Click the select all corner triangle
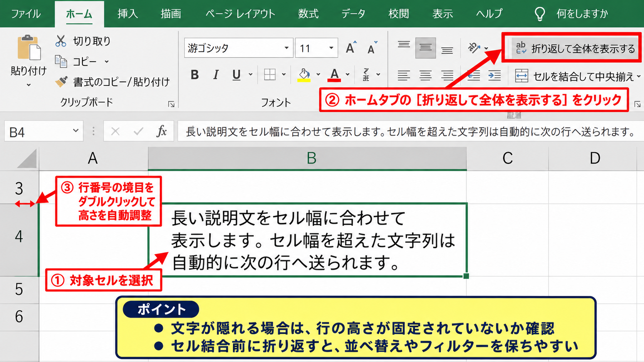The height and width of the screenshot is (362, 644). (x=26, y=158)
